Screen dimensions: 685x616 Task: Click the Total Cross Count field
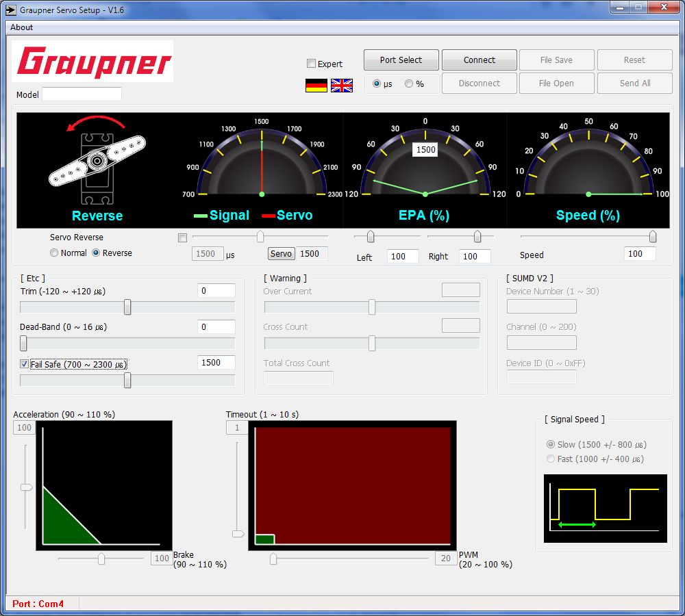pyautogui.click(x=299, y=378)
